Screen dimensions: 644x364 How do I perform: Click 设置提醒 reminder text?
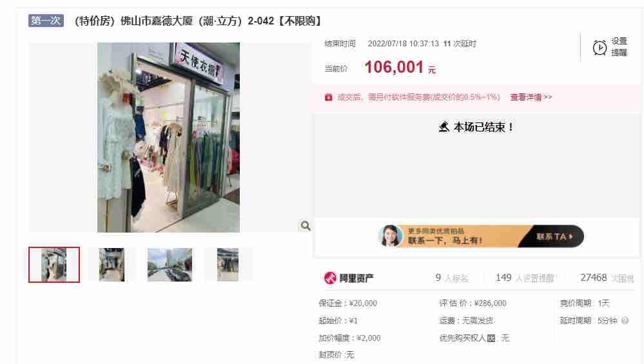[619, 47]
